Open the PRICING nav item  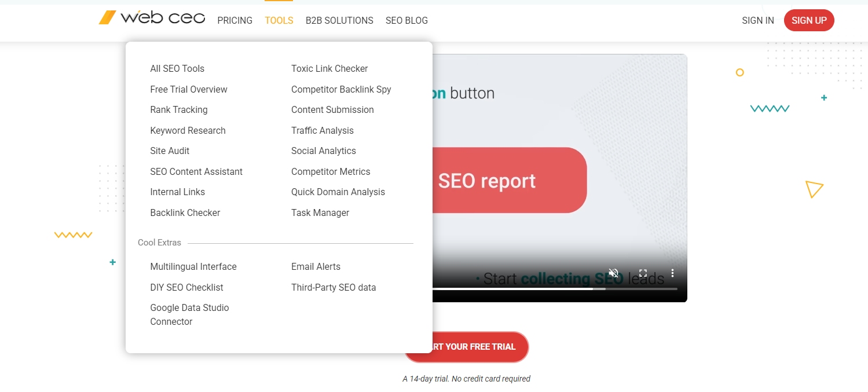[235, 21]
